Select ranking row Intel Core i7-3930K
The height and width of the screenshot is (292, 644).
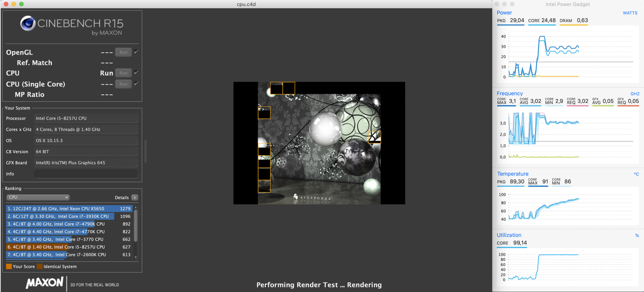69,216
